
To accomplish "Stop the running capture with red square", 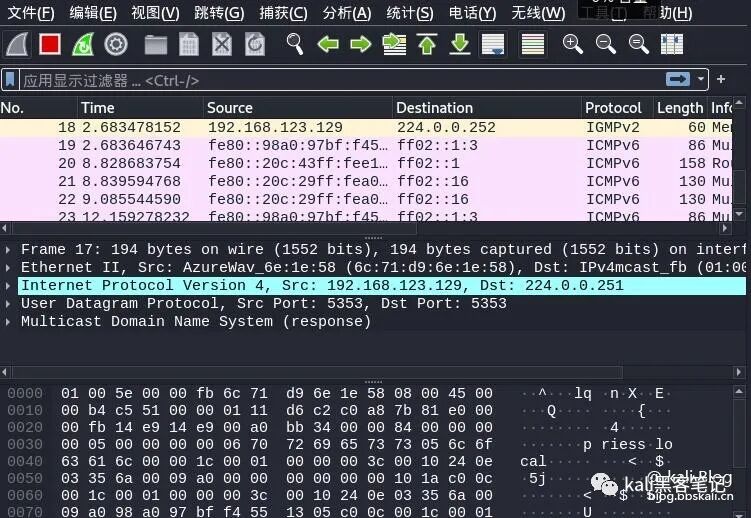I will (50, 44).
